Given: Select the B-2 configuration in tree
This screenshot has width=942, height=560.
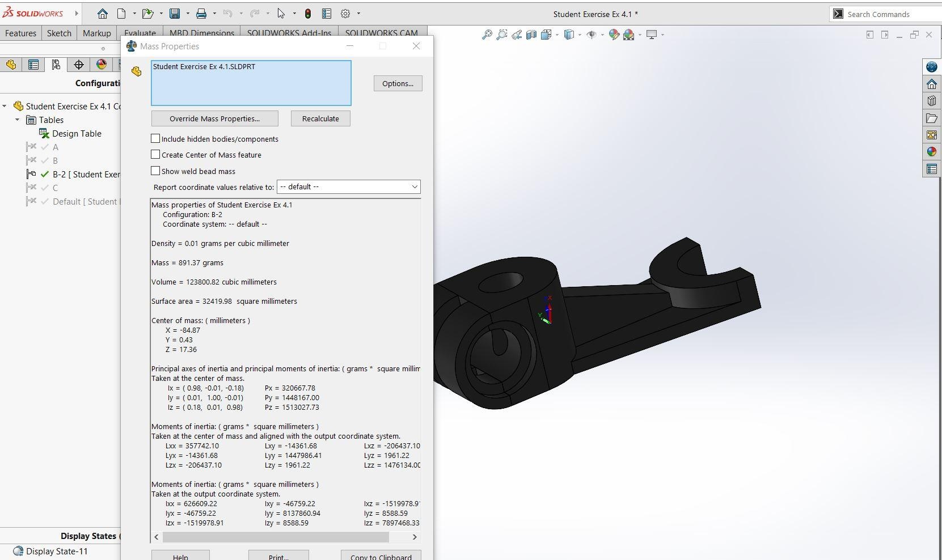Looking at the screenshot, I should [x=86, y=175].
